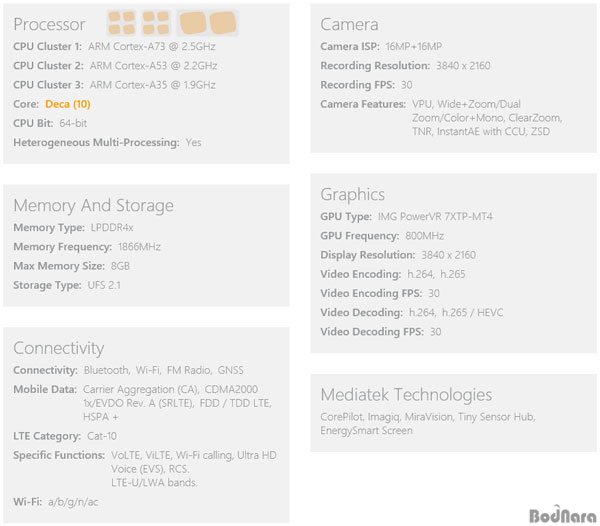
Task: Click the Graphics section heading
Action: [352, 194]
